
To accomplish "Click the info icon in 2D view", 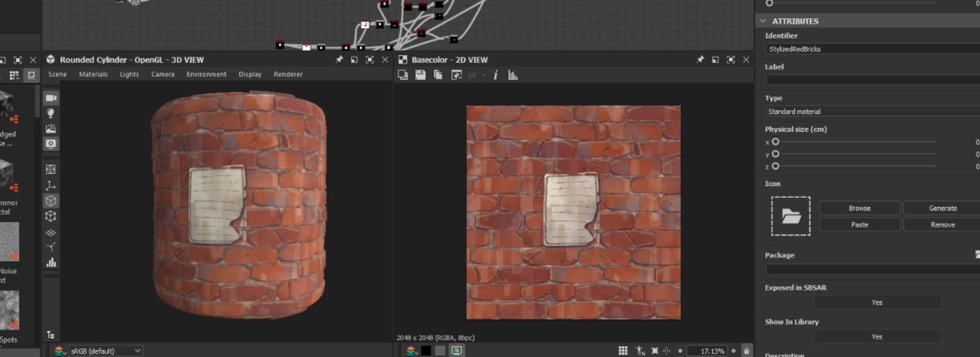I will [x=495, y=75].
